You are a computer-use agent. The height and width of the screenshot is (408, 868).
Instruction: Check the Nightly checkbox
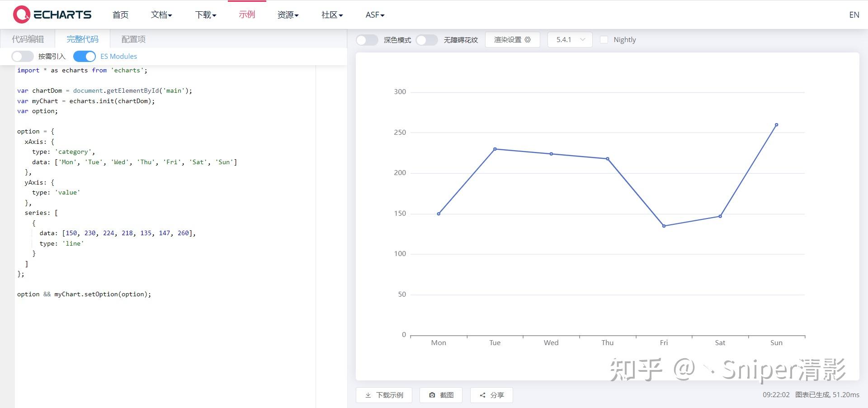coord(604,40)
